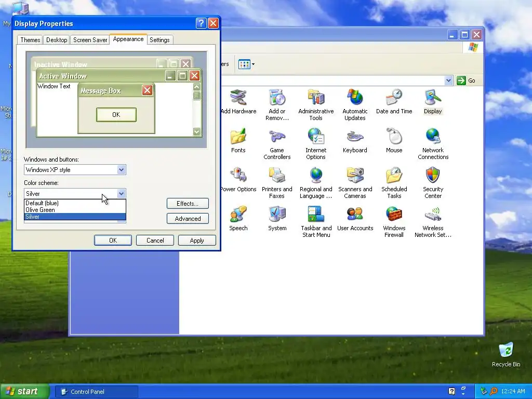532x399 pixels.
Task: Open the System icon
Action: (277, 219)
